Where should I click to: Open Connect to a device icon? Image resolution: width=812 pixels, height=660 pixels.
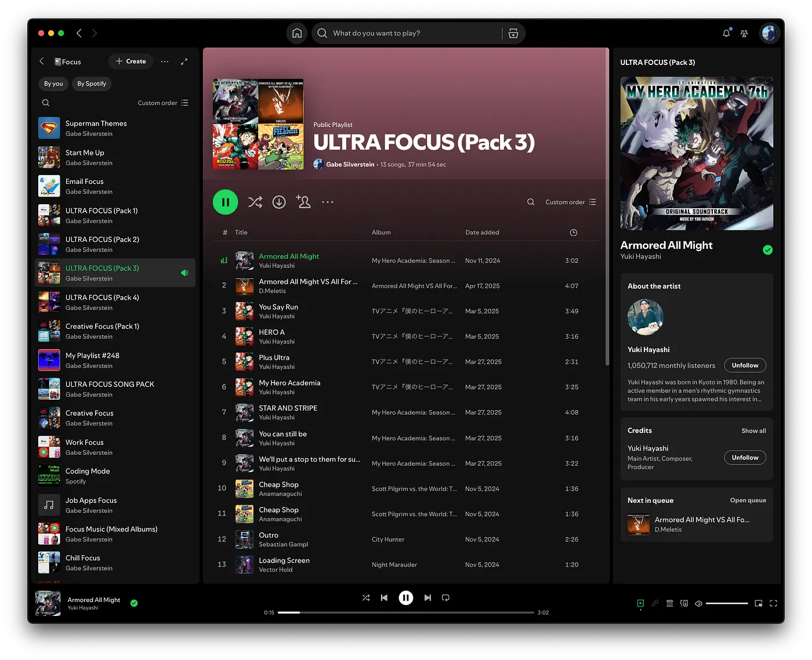[x=684, y=603]
